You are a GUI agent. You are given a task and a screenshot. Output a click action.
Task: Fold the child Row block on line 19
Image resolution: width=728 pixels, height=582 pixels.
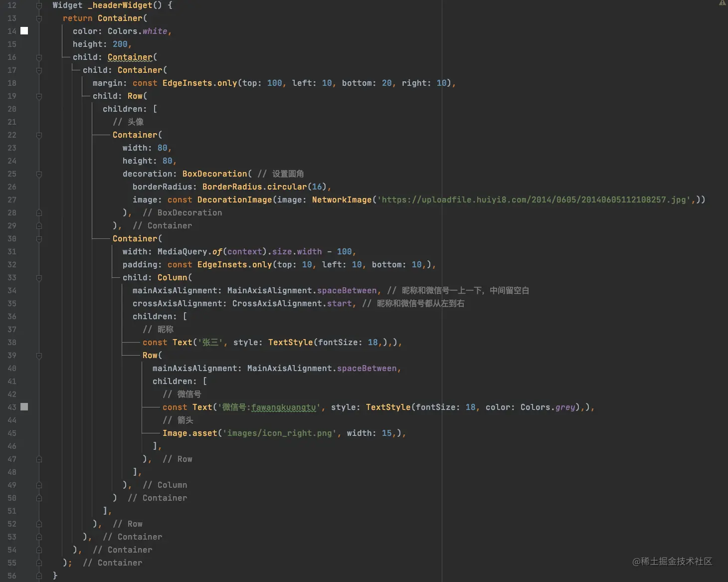(x=39, y=96)
